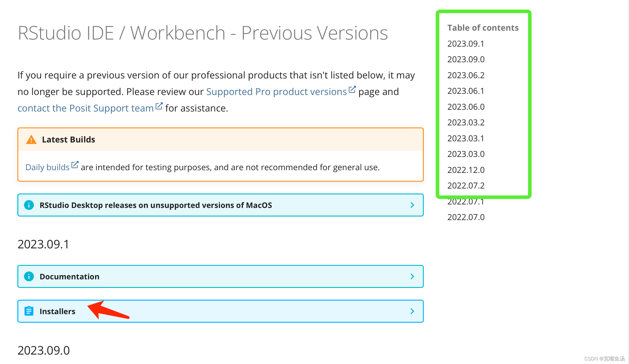Expand the unsupported MacOS releases chevron
The width and height of the screenshot is (629, 364).
412,205
